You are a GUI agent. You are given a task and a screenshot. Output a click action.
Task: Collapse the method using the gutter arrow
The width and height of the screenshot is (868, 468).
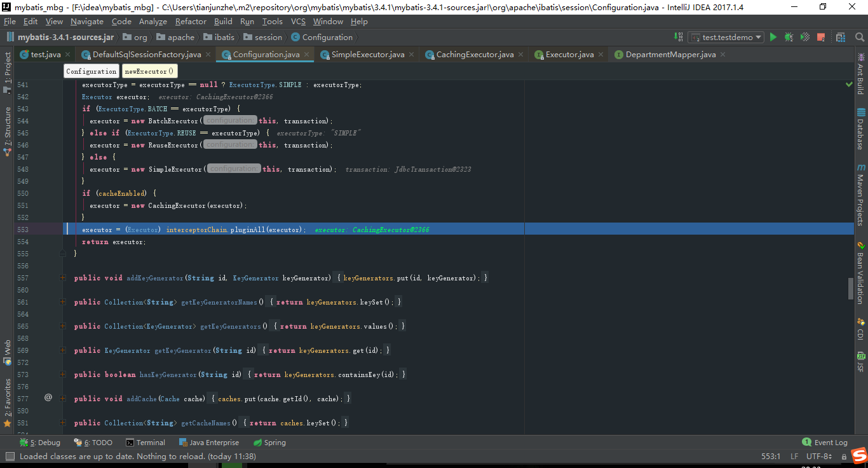[62, 253]
